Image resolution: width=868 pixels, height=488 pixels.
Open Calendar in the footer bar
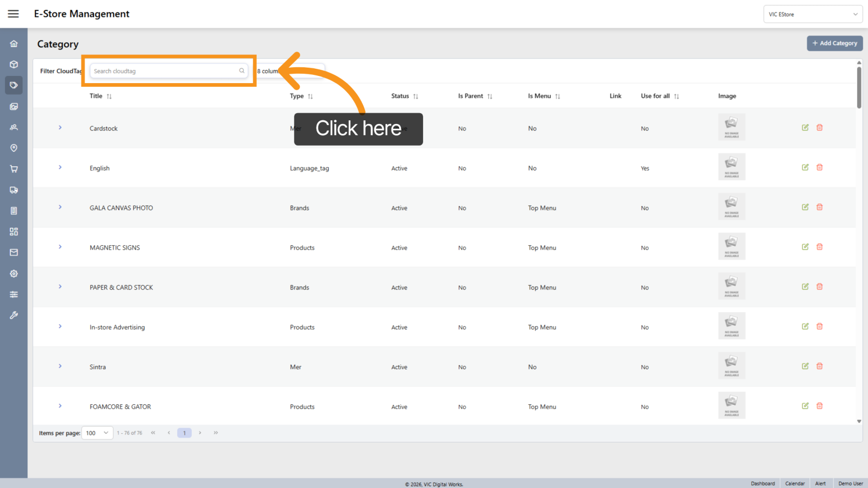pyautogui.click(x=795, y=483)
